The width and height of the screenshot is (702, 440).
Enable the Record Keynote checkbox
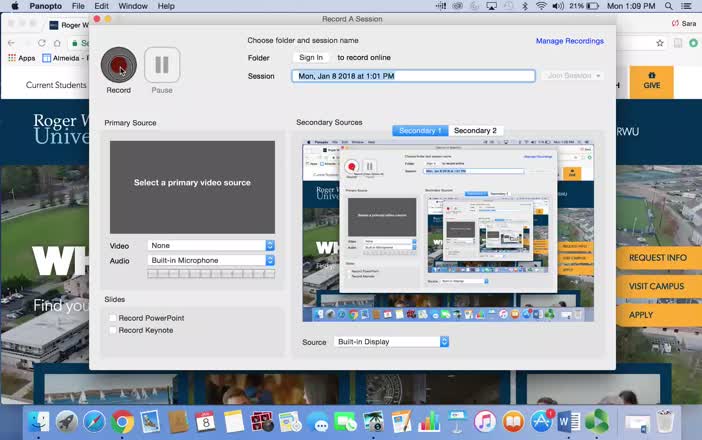pos(113,330)
